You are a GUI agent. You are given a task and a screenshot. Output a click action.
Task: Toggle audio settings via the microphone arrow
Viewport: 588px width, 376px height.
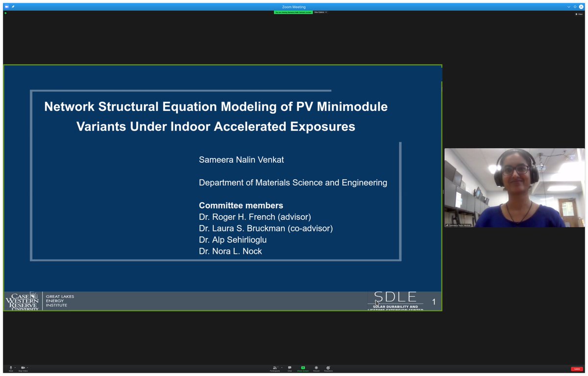(15, 367)
